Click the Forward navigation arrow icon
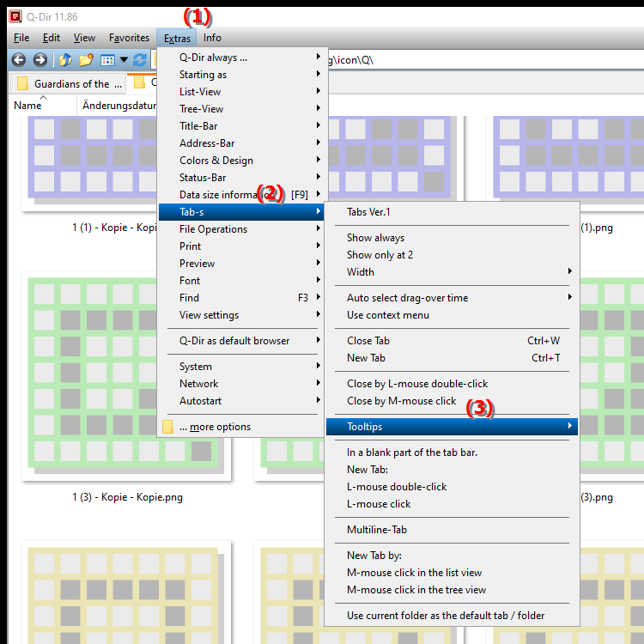 point(39,60)
